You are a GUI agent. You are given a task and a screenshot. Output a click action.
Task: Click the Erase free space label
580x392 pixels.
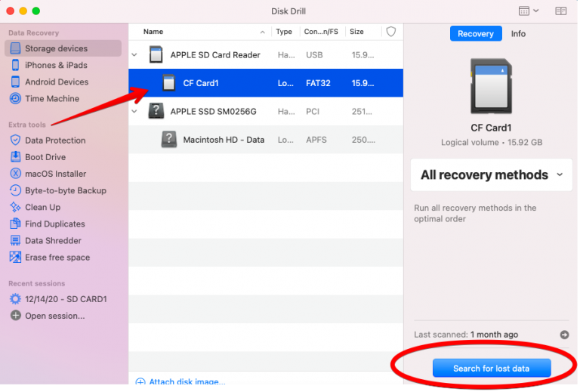pyautogui.click(x=57, y=258)
